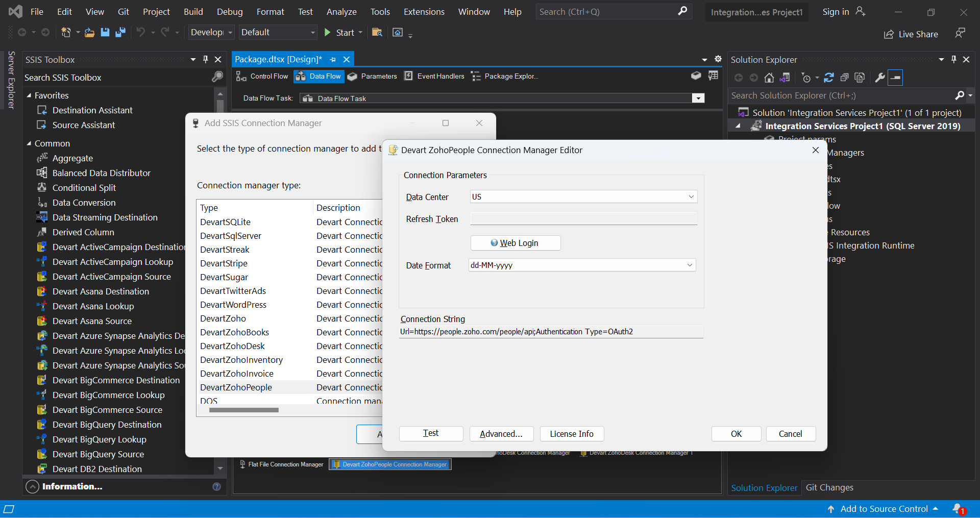
Task: Click the Aggregate toolbox item
Action: pyautogui.click(x=72, y=158)
